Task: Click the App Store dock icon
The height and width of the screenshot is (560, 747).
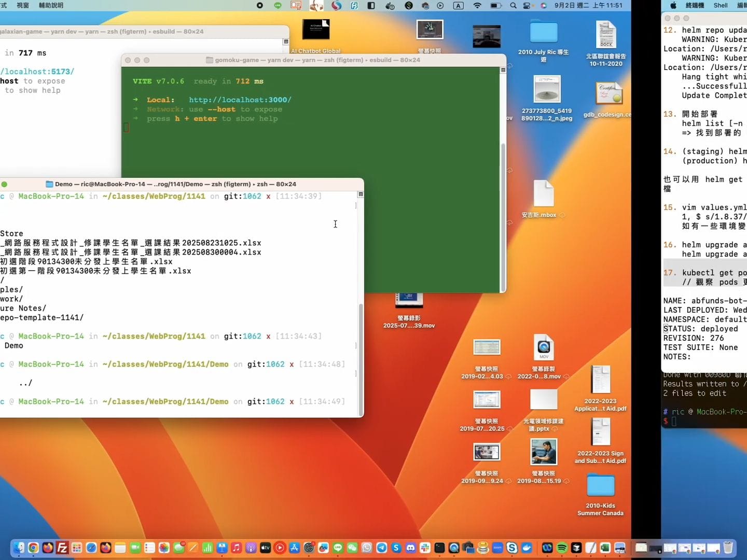Action: click(294, 548)
